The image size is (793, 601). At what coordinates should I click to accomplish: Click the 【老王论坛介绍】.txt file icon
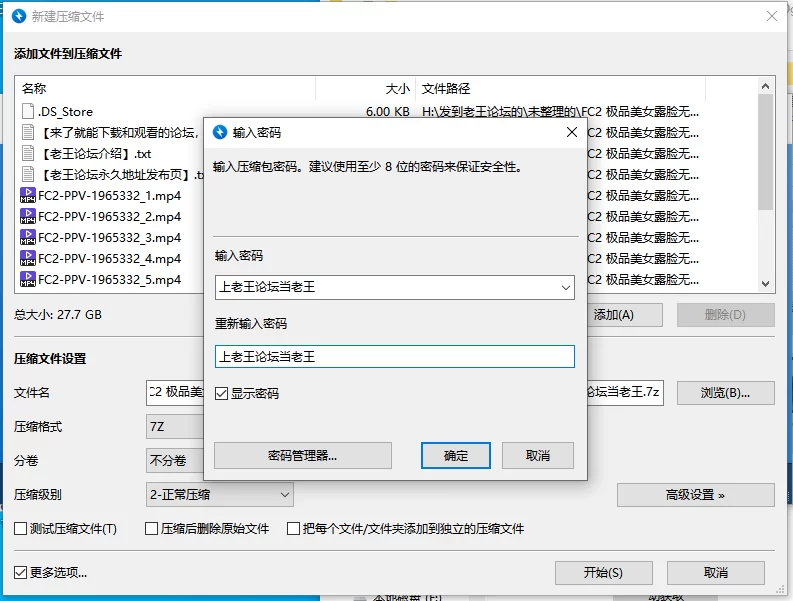pyautogui.click(x=28, y=153)
